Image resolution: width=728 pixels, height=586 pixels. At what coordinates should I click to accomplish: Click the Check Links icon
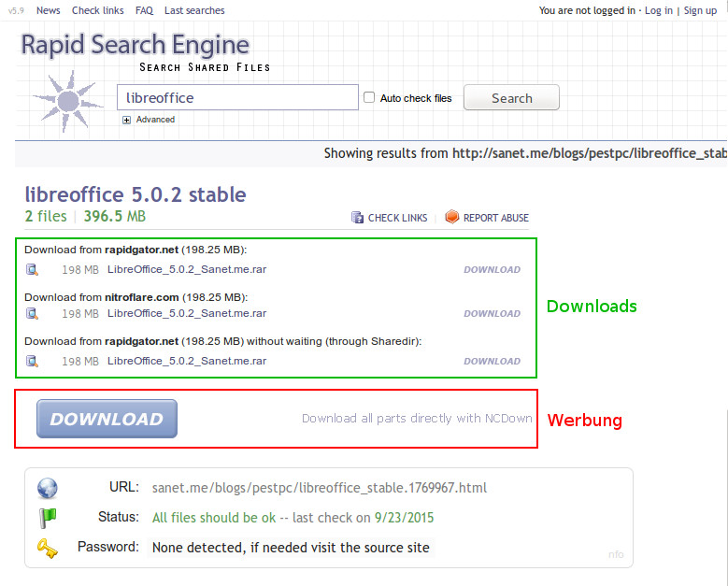pos(357,218)
